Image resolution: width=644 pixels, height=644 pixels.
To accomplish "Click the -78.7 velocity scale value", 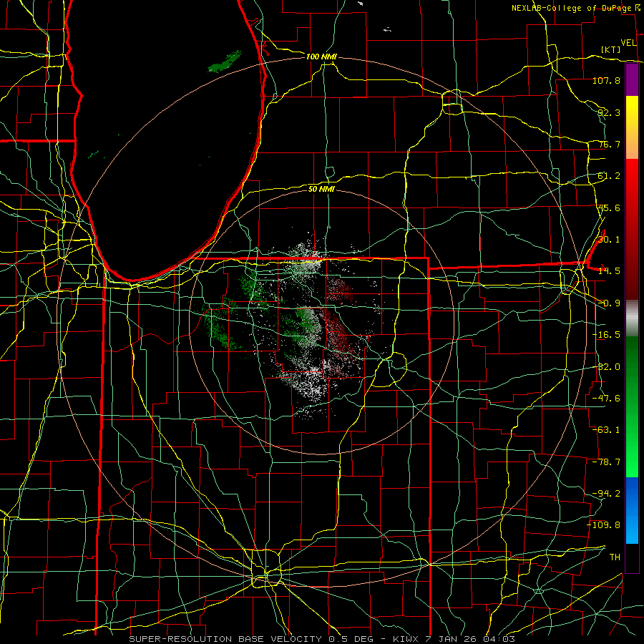I will click(606, 462).
